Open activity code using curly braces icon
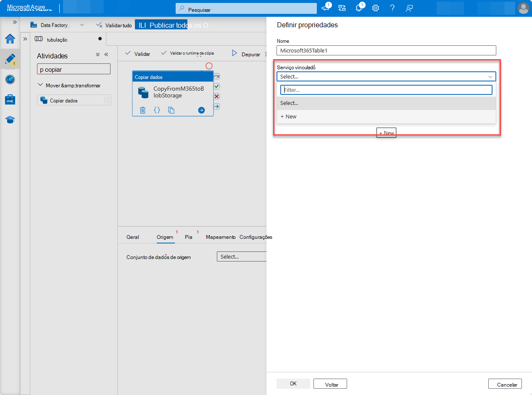The height and width of the screenshot is (395, 532). [x=157, y=110]
